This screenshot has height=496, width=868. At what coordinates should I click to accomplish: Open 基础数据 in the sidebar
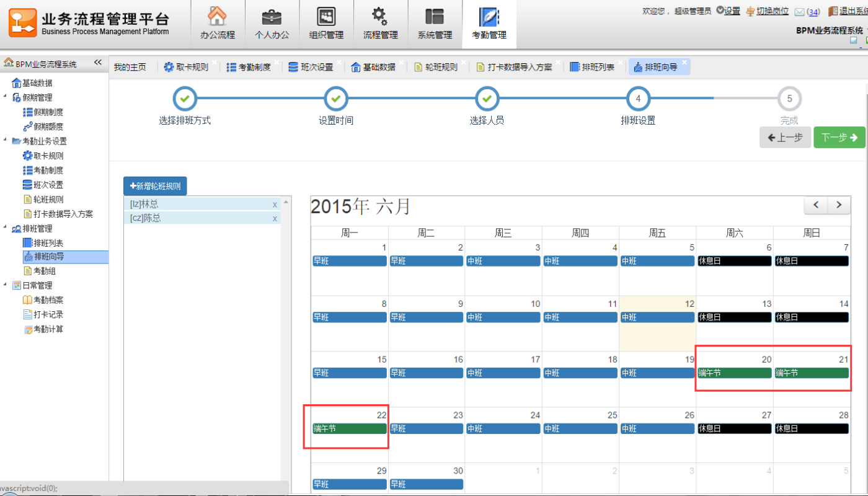click(37, 83)
